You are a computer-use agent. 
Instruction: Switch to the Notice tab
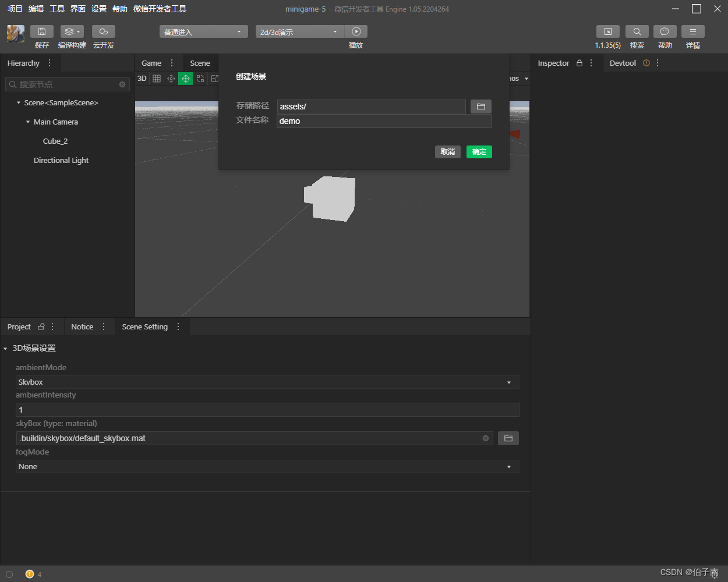point(82,327)
